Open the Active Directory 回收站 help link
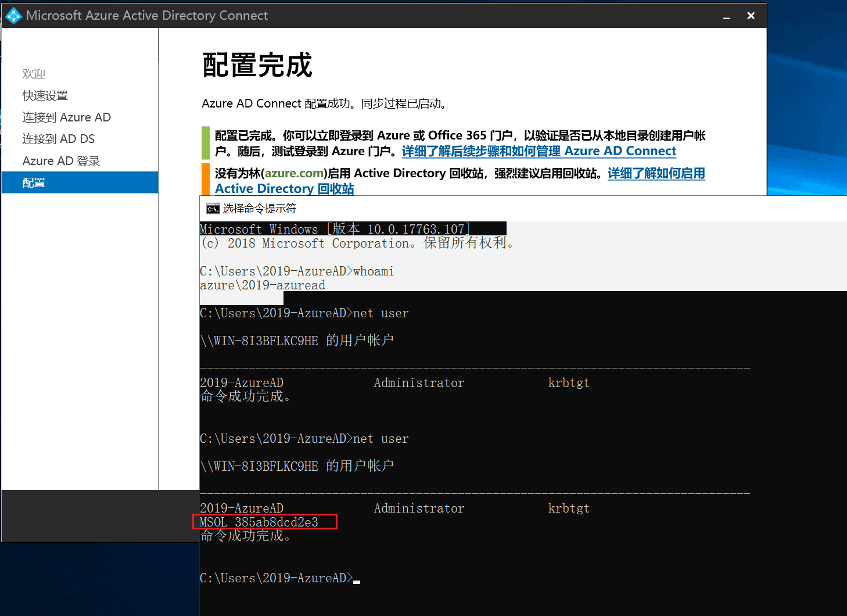Image resolution: width=847 pixels, height=616 pixels. tap(284, 189)
